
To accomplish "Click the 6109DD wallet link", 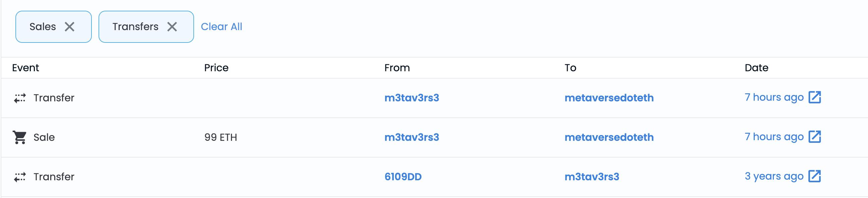I will pos(404,177).
